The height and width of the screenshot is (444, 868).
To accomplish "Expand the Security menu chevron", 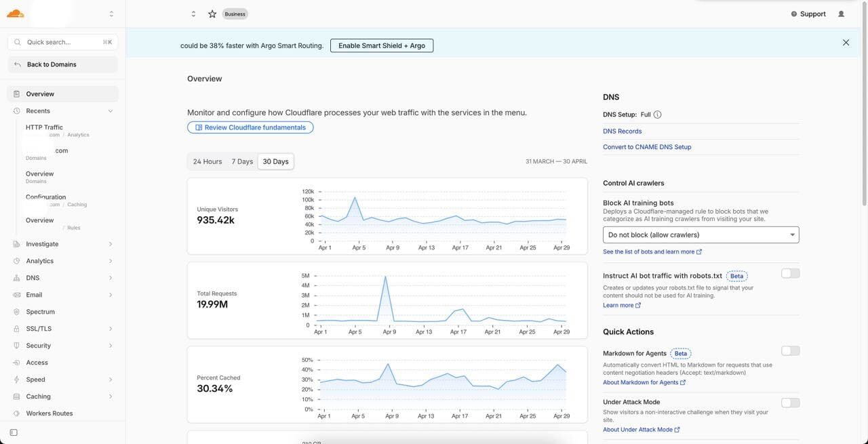I will pos(111,346).
